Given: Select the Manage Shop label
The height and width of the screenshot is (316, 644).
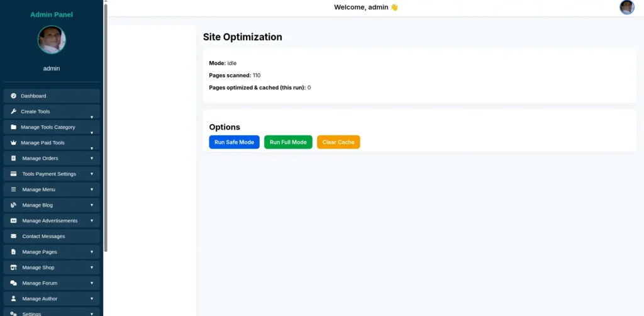Looking at the screenshot, I should (x=38, y=268).
